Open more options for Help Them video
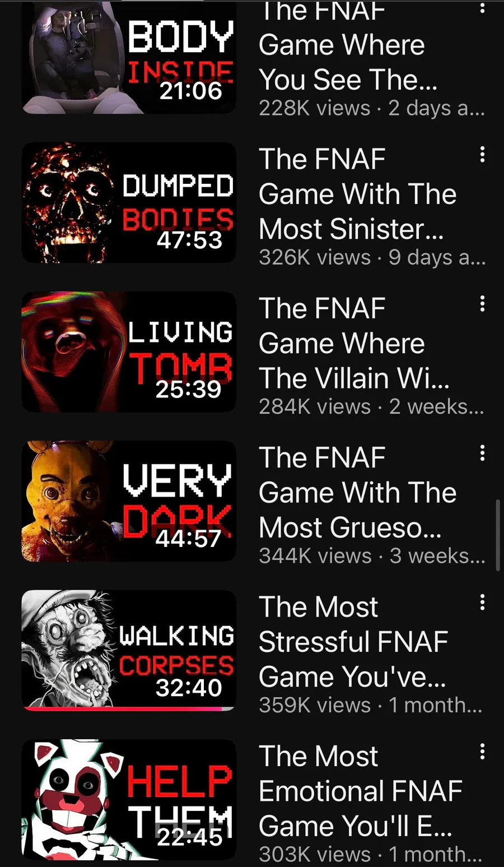The image size is (504, 867). tap(482, 752)
